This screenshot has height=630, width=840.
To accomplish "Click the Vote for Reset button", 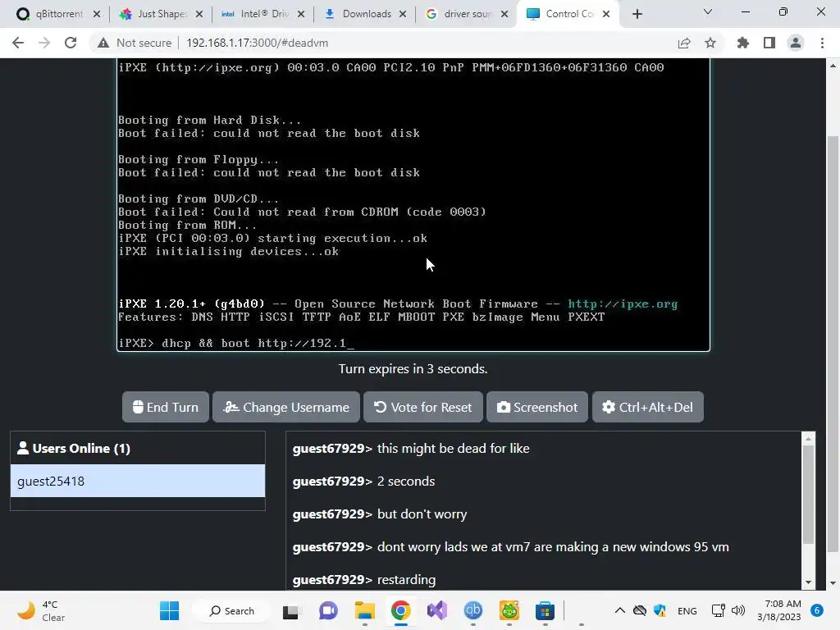I will tap(423, 407).
